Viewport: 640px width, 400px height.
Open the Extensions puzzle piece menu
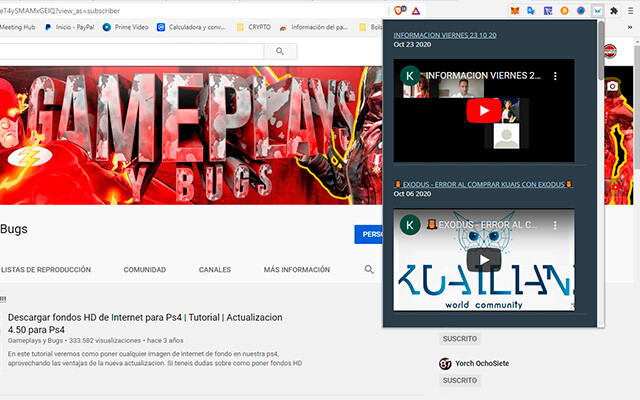tap(614, 11)
